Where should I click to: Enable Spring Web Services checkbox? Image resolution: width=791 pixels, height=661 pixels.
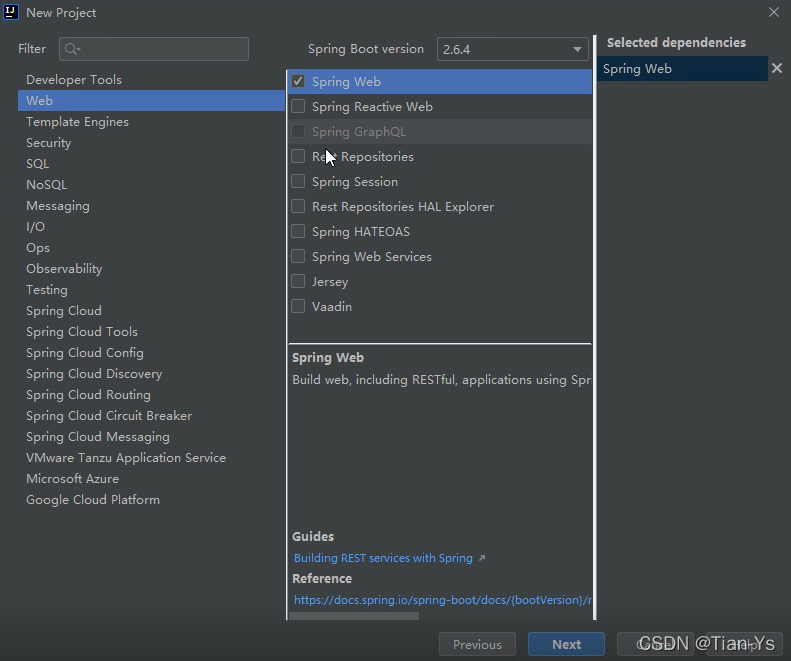pos(298,256)
